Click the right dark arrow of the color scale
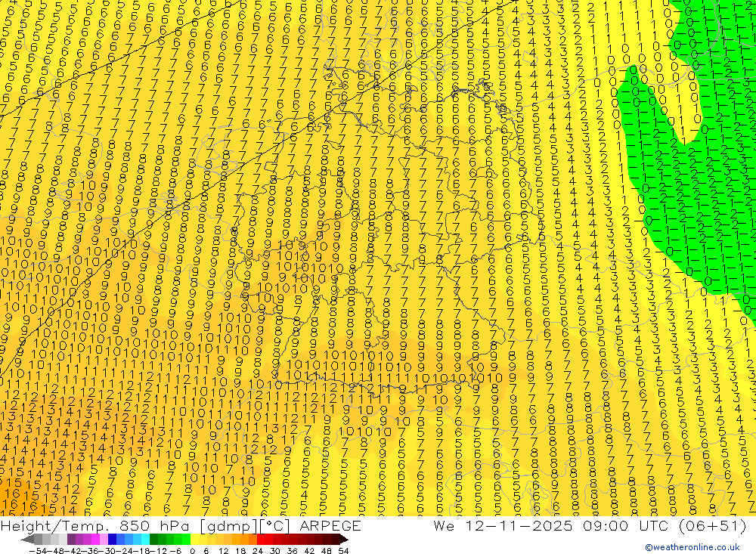Image resolution: width=756 pixels, height=554 pixels. tap(344, 540)
